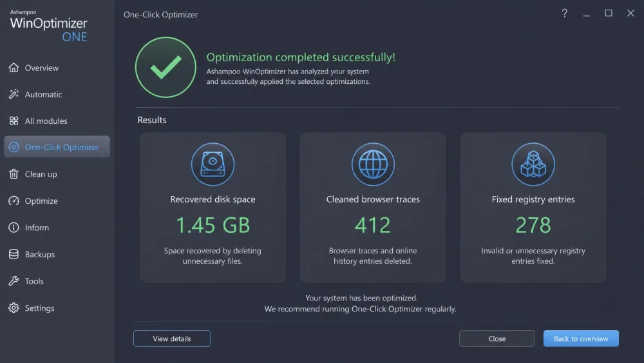The width and height of the screenshot is (644, 363).
Task: Click the Back to overview button
Action: click(x=581, y=338)
